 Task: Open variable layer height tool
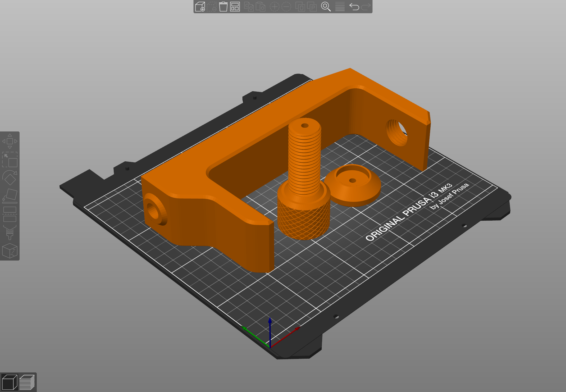point(340,7)
